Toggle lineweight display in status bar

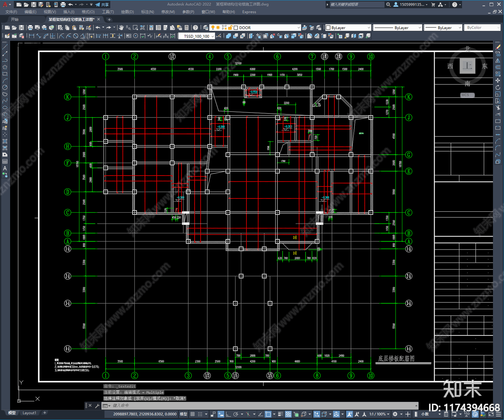[280, 414]
